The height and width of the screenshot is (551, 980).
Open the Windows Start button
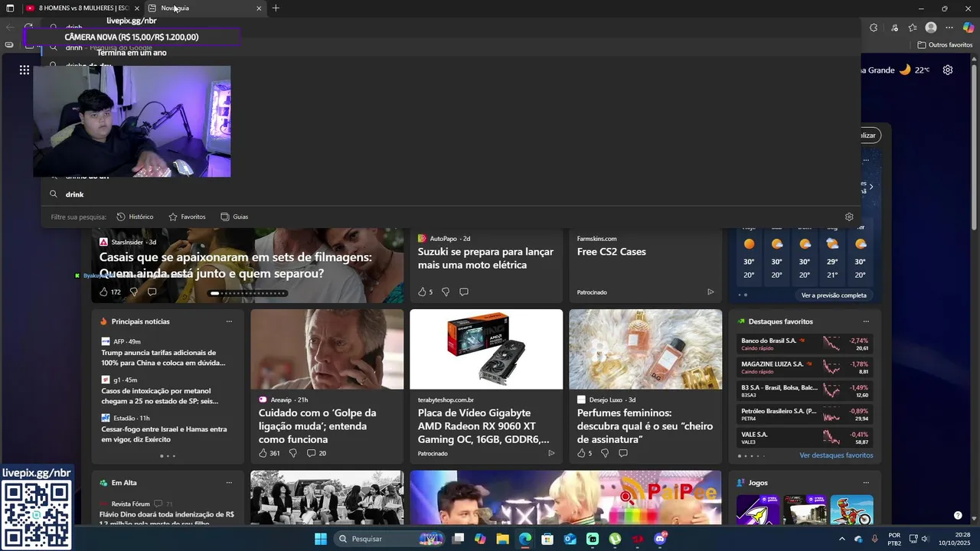[321, 539]
